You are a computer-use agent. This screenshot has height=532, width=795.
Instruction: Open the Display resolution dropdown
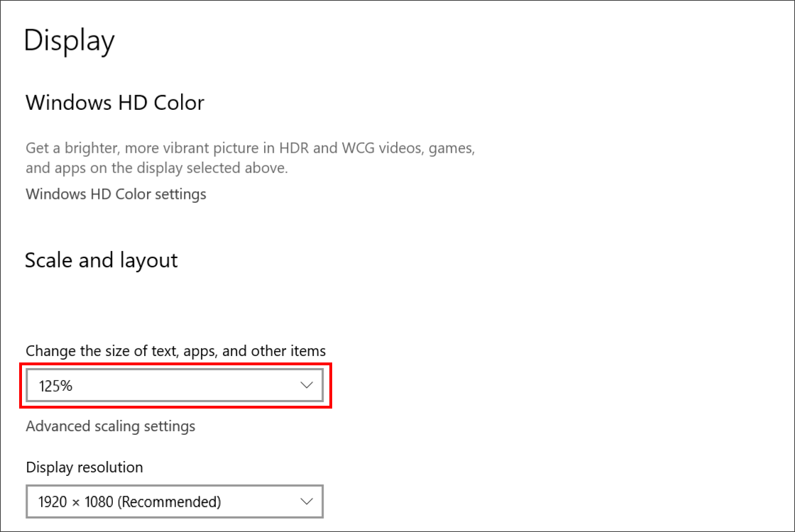pyautogui.click(x=175, y=501)
